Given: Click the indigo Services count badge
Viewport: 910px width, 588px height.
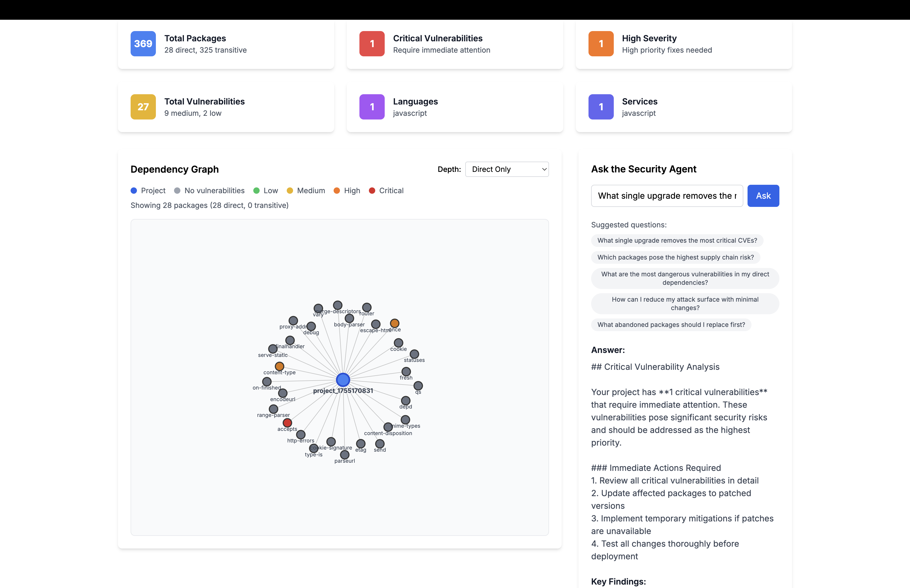Looking at the screenshot, I should (x=601, y=107).
